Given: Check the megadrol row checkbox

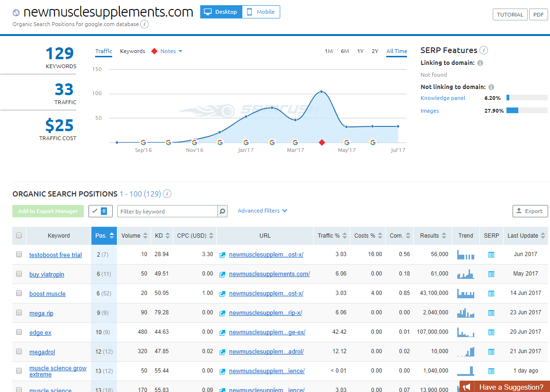Looking at the screenshot, I should [19, 351].
